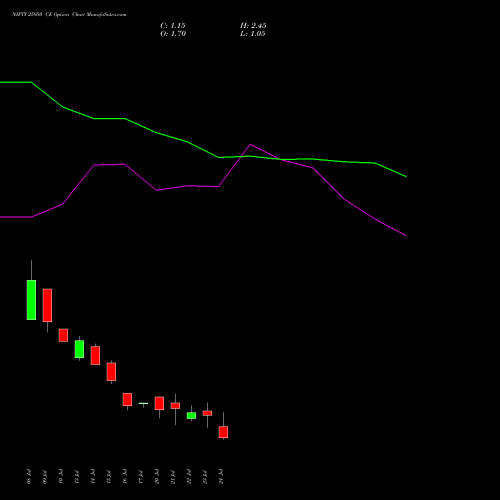Select the last red candle for 24 Jul
The height and width of the screenshot is (500, 500).
[x=223, y=432]
